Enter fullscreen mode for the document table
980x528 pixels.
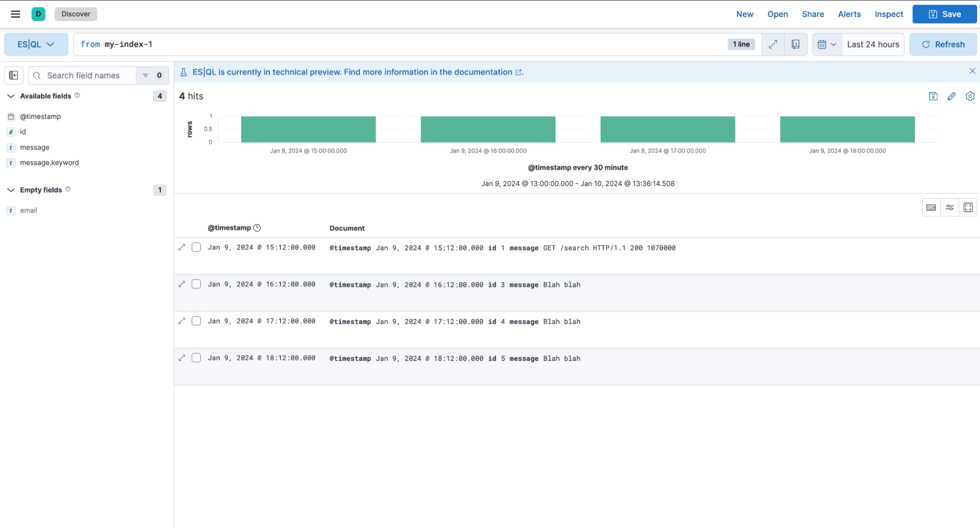click(968, 207)
